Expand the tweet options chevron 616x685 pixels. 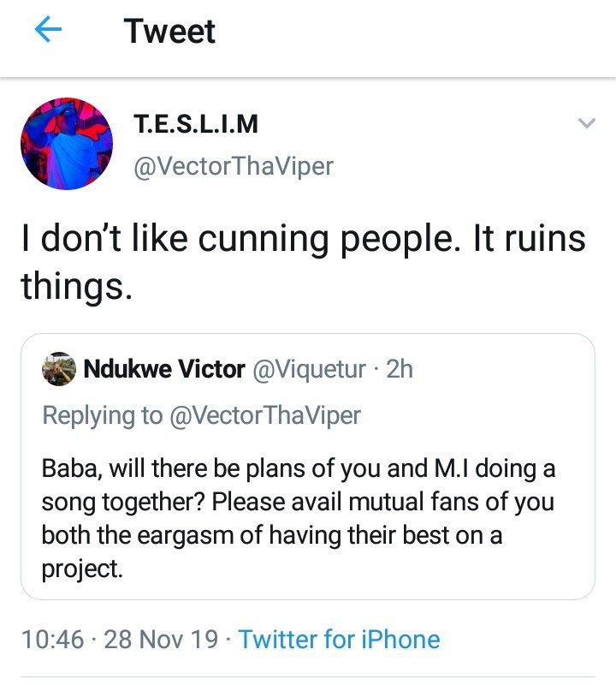click(x=586, y=124)
